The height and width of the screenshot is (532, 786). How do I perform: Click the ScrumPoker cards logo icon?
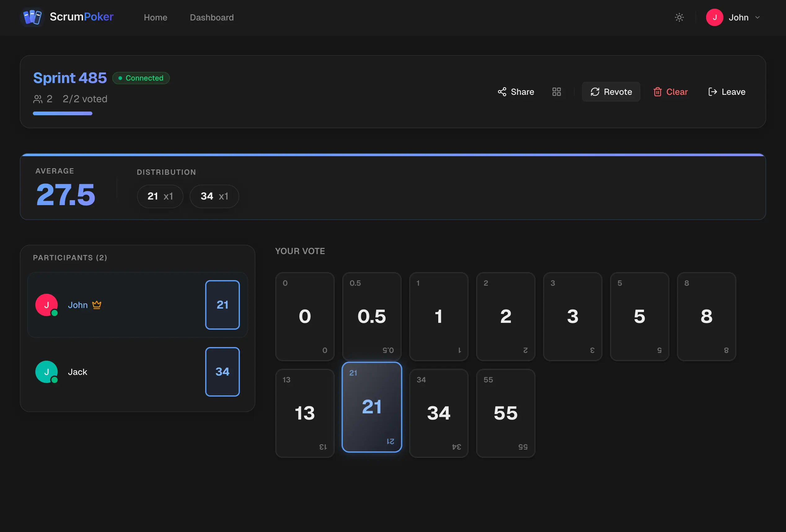pyautogui.click(x=33, y=17)
